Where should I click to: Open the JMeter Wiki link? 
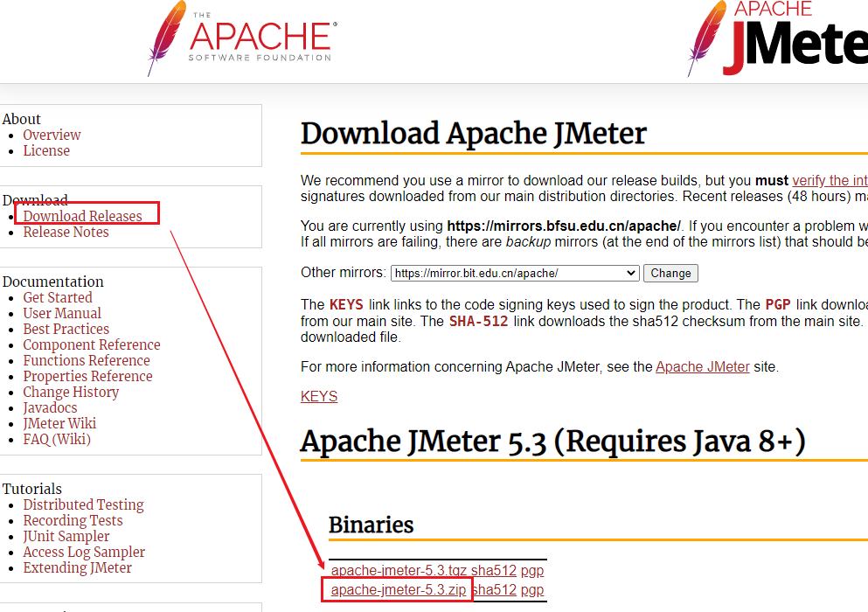[x=59, y=424]
